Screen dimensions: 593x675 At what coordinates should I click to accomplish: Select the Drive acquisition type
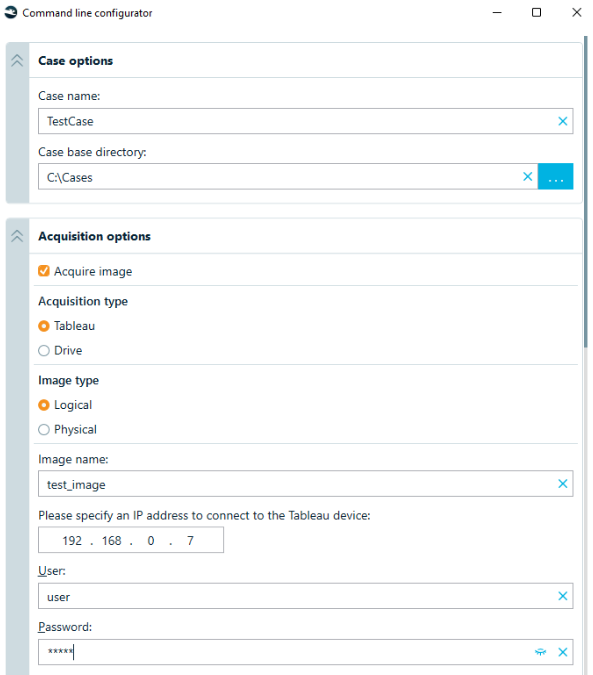tap(44, 351)
